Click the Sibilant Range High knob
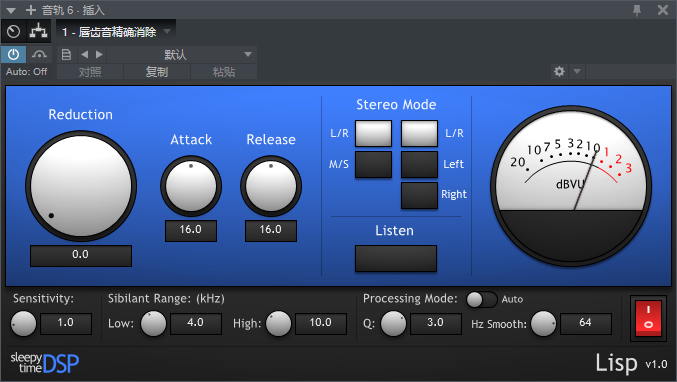This screenshot has height=382, width=677. point(278,323)
